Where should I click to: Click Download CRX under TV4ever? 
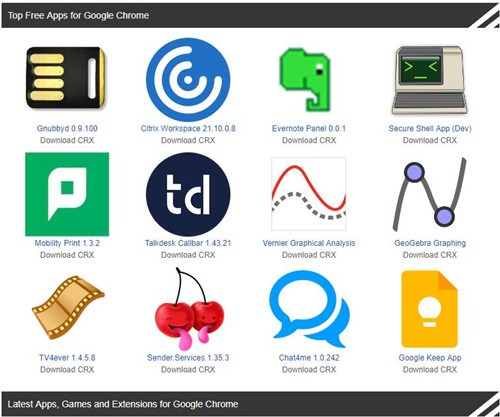pos(67,369)
